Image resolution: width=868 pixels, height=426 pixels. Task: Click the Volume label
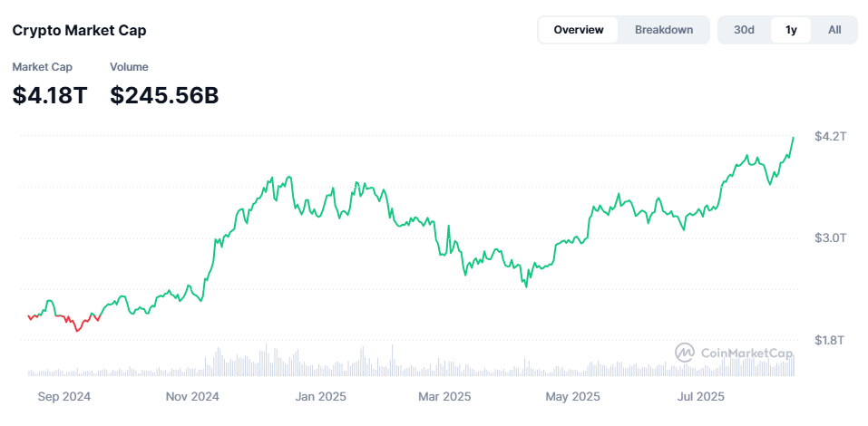click(129, 67)
